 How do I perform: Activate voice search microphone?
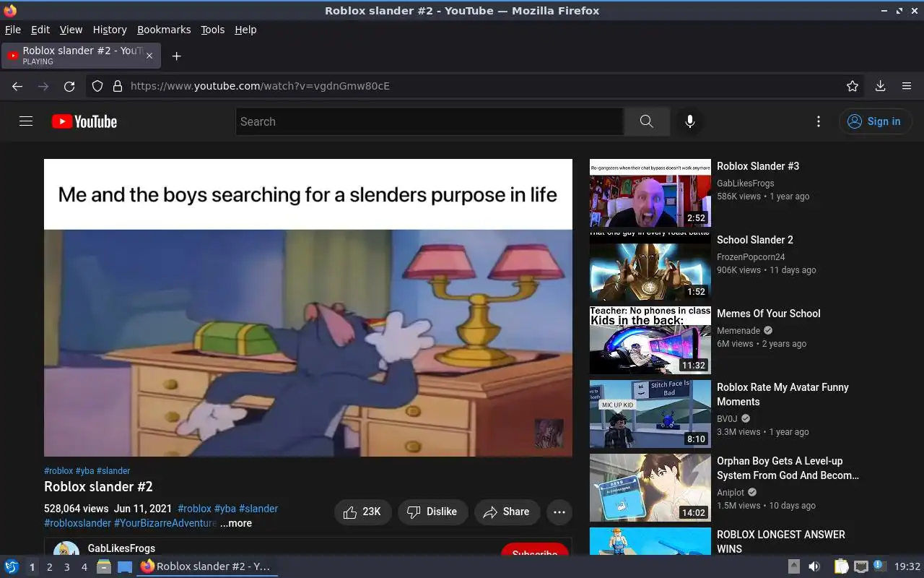pos(690,121)
